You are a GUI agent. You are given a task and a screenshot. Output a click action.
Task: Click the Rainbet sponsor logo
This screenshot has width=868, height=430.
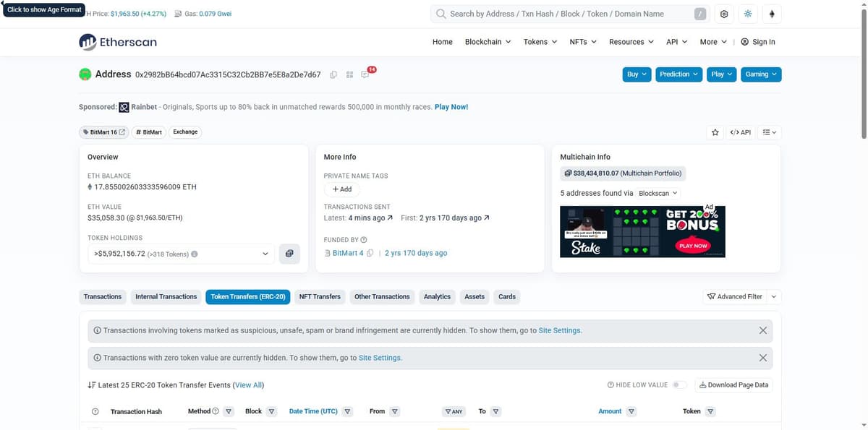point(124,107)
